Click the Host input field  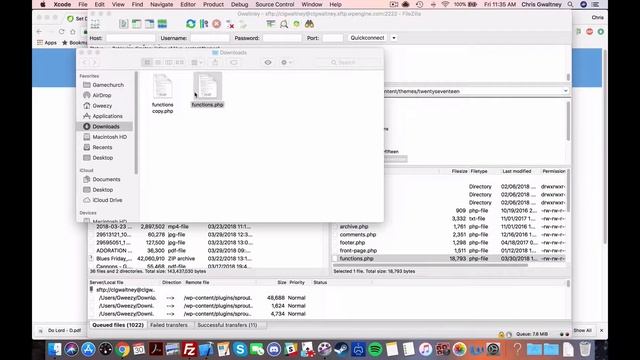[131, 38]
